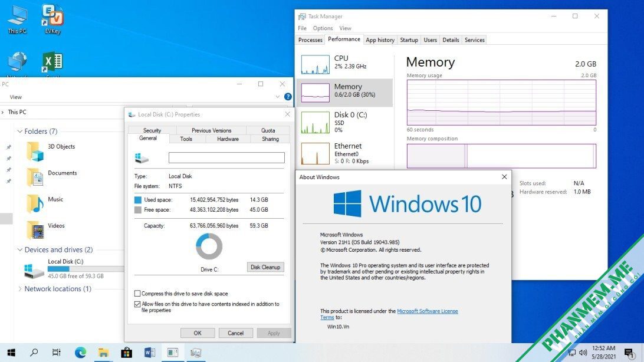Open the Excel desktop shortcut
Viewport: 644px width, 362px height.
coord(52,65)
